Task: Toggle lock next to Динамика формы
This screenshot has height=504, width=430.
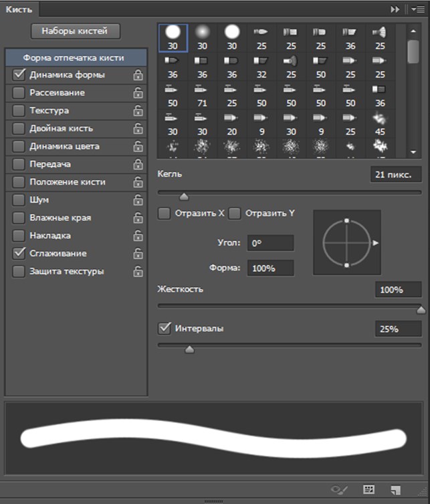Action: (138, 75)
